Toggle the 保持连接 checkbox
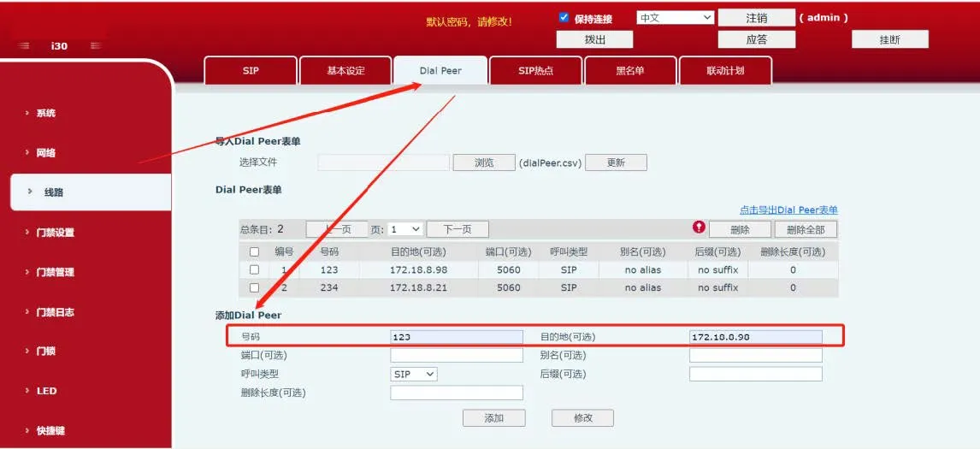The image size is (980, 449). [564, 18]
